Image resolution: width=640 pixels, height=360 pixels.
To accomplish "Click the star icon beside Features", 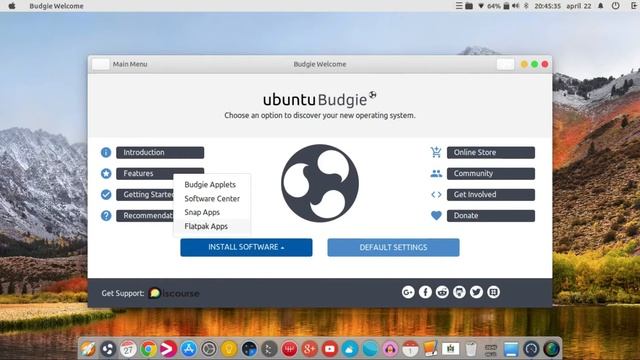I will point(106,173).
